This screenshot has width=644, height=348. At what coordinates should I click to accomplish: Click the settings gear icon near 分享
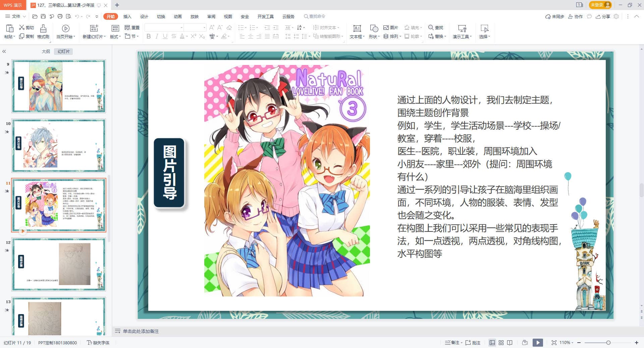(616, 16)
